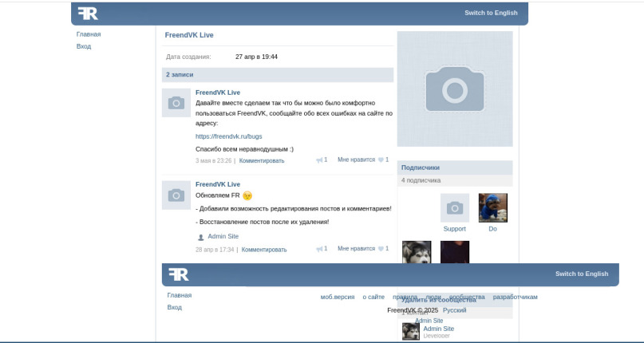
Task: Open сообщества footer link
Action: click(467, 297)
